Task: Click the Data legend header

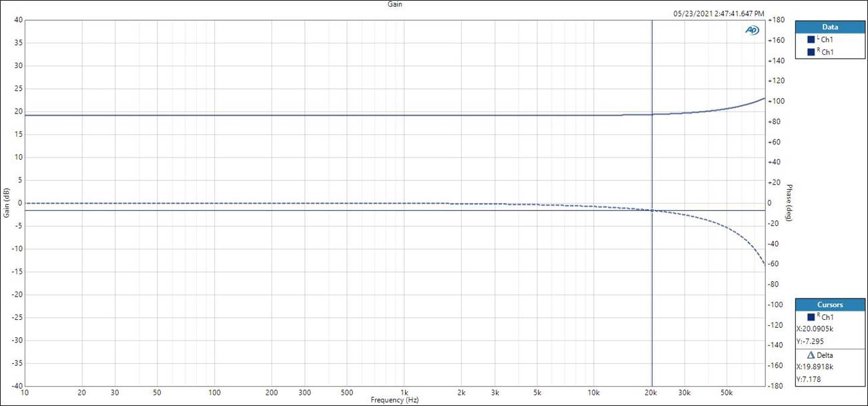Action: click(829, 27)
